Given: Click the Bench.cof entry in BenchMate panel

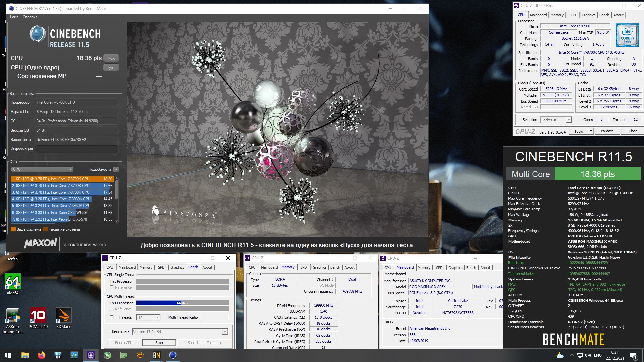Looking at the screenshot, I should pyautogui.click(x=516, y=263).
